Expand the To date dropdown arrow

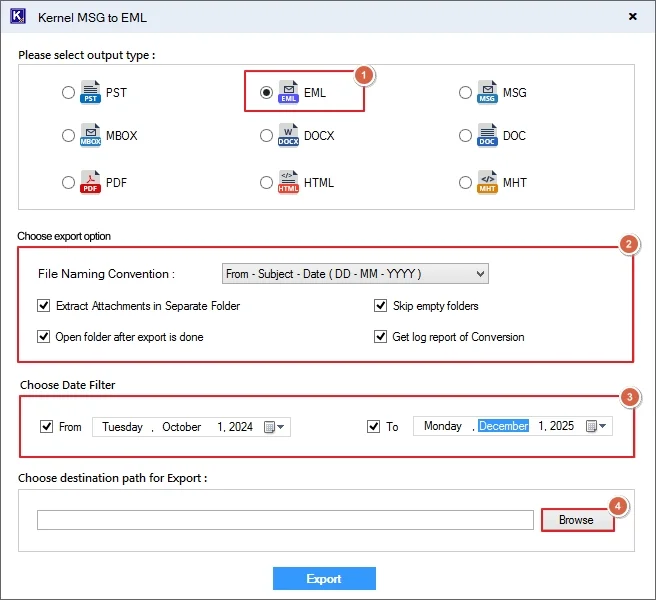(602, 426)
